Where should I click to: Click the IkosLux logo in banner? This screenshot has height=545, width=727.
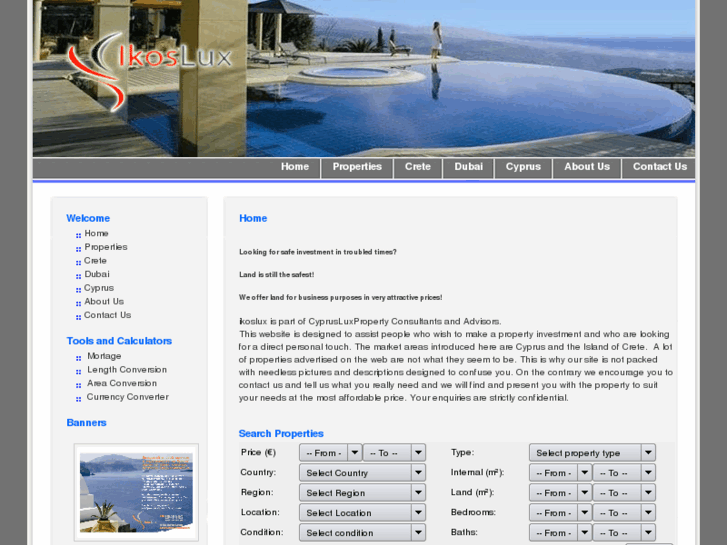(148, 70)
